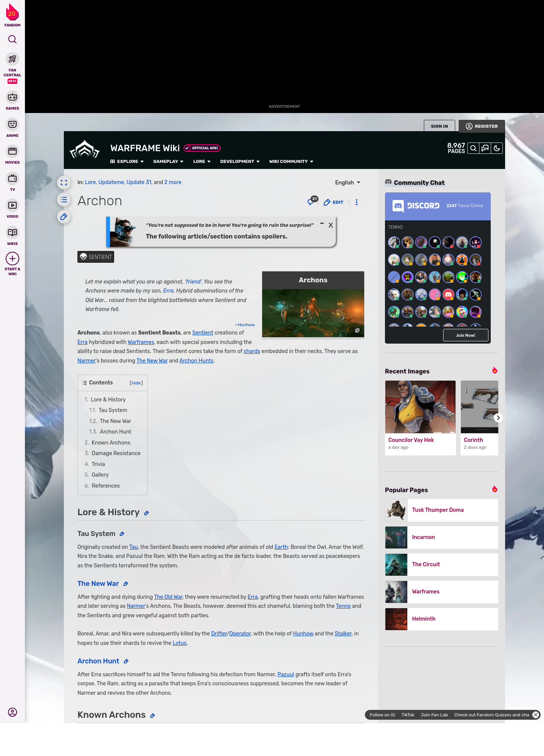
Task: Click Follow on IG in bottom bar
Action: tap(382, 715)
